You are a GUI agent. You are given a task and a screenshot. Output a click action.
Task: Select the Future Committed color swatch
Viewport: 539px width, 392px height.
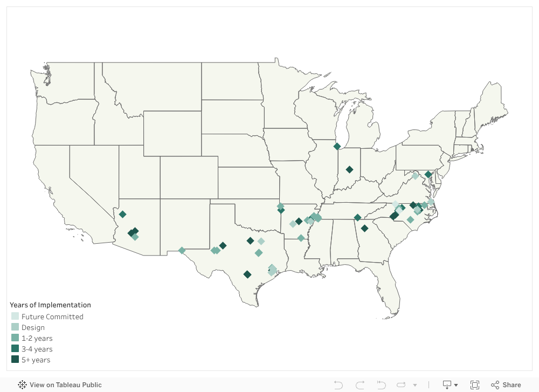coord(15,317)
